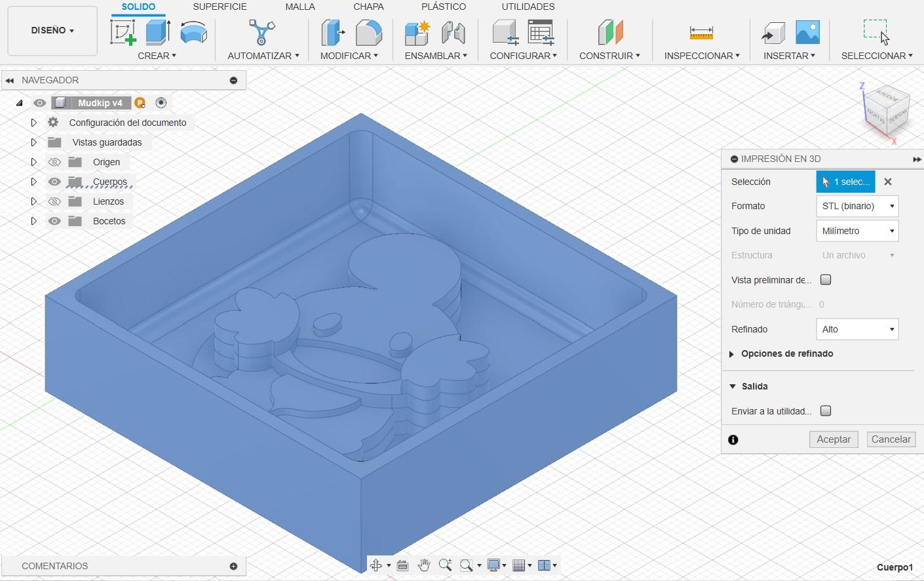The width and height of the screenshot is (924, 581).
Task: Hide the Bocetos folder
Action: click(x=54, y=221)
